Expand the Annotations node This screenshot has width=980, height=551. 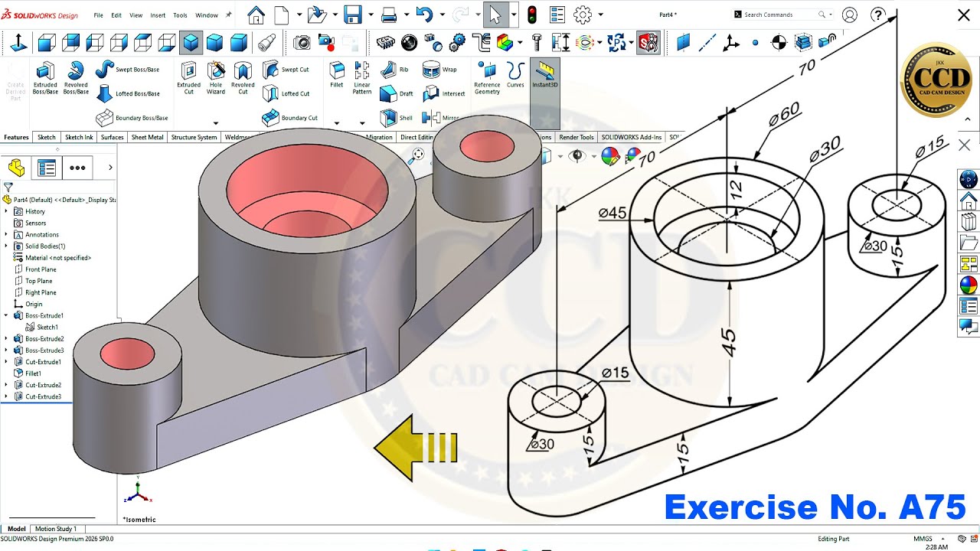pyautogui.click(x=6, y=234)
